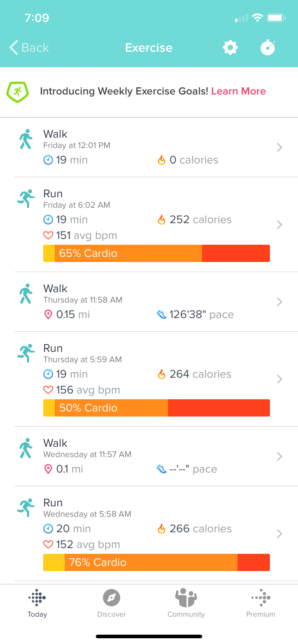The image size is (298, 644).
Task: Open the Premium tab
Action: point(261,603)
